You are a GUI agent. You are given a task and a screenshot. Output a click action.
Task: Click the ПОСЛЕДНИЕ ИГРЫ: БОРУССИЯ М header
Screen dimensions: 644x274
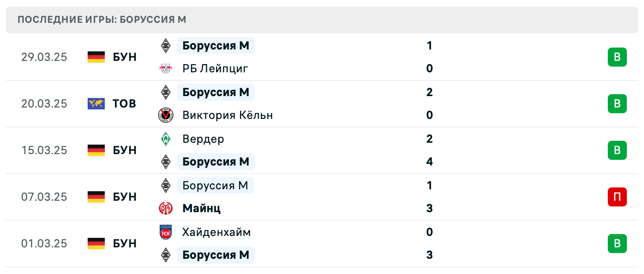(102, 20)
